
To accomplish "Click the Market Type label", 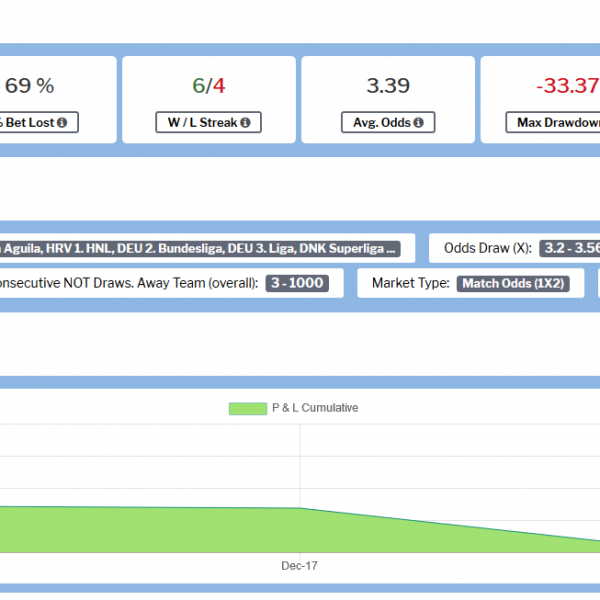I will coord(411,283).
